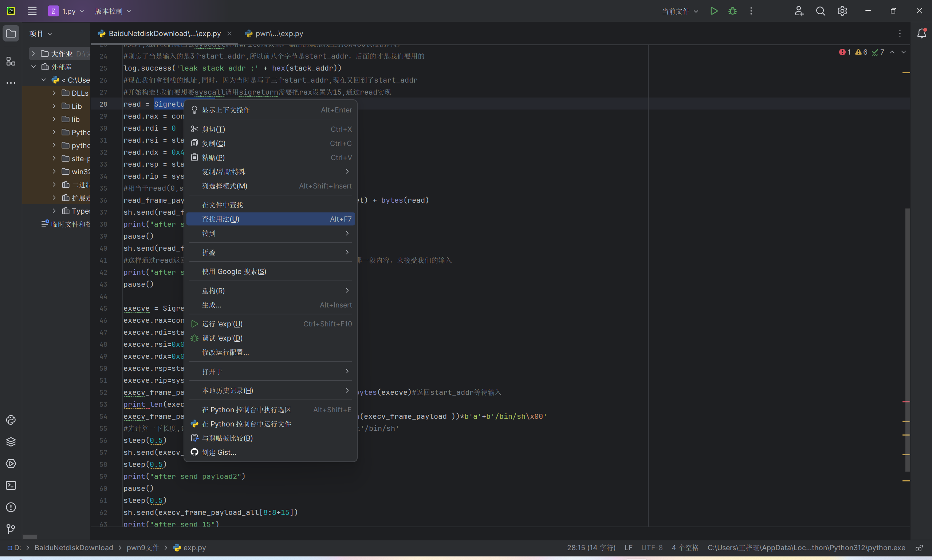Expand the DLLs folder in tree

point(54,93)
